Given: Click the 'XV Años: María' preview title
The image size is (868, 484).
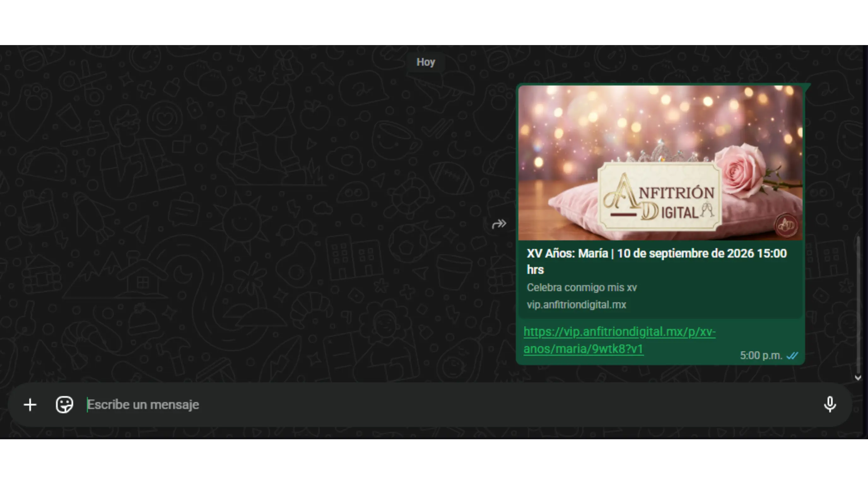Looking at the screenshot, I should (657, 261).
